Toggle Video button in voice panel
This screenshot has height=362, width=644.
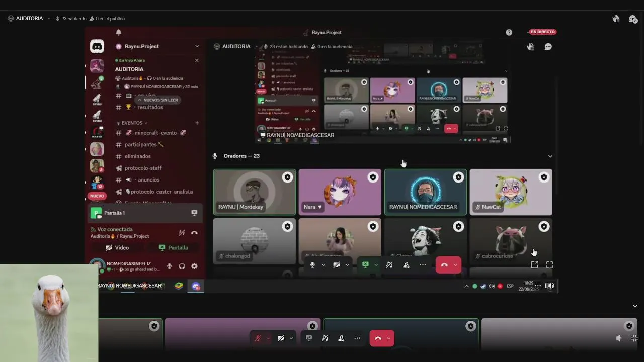point(117,247)
